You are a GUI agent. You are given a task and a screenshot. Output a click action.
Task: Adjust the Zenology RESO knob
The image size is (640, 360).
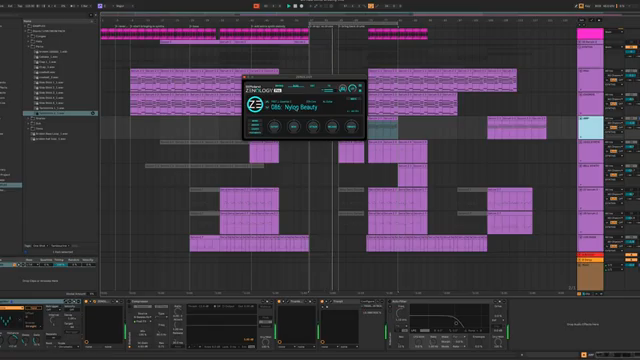tap(293, 127)
